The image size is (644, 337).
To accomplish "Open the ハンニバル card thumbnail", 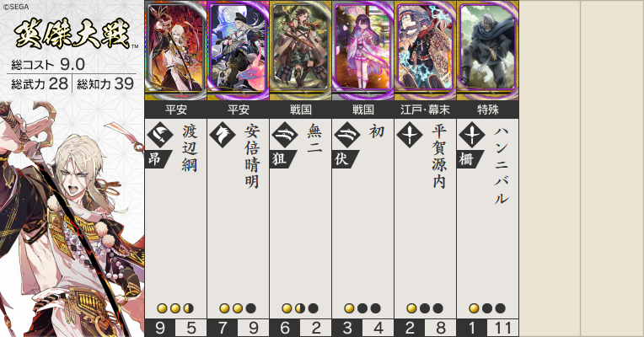I will pyautogui.click(x=488, y=50).
